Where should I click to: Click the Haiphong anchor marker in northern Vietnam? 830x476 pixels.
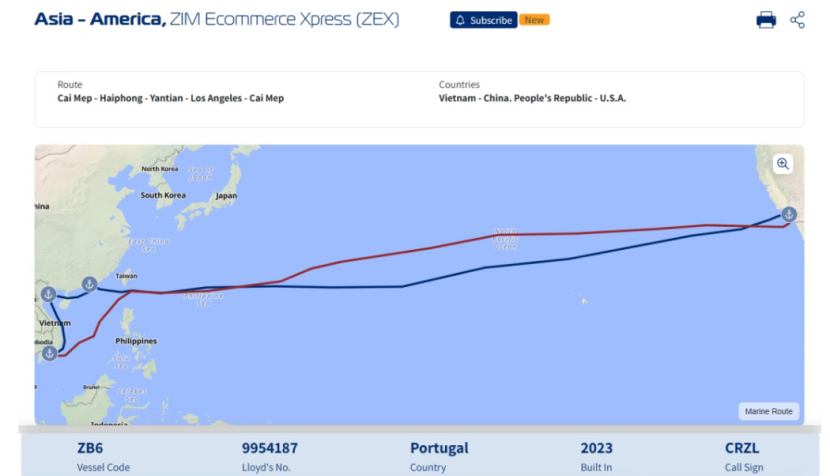[x=48, y=294]
